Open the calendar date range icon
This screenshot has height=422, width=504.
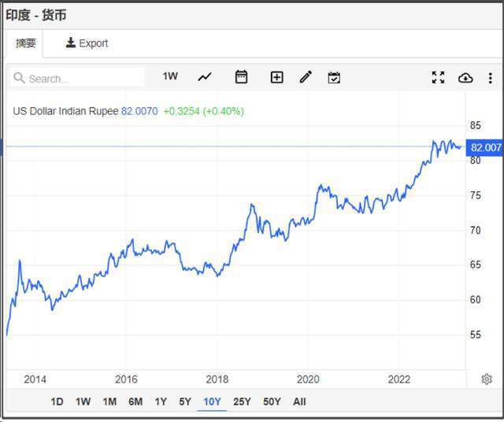241,77
